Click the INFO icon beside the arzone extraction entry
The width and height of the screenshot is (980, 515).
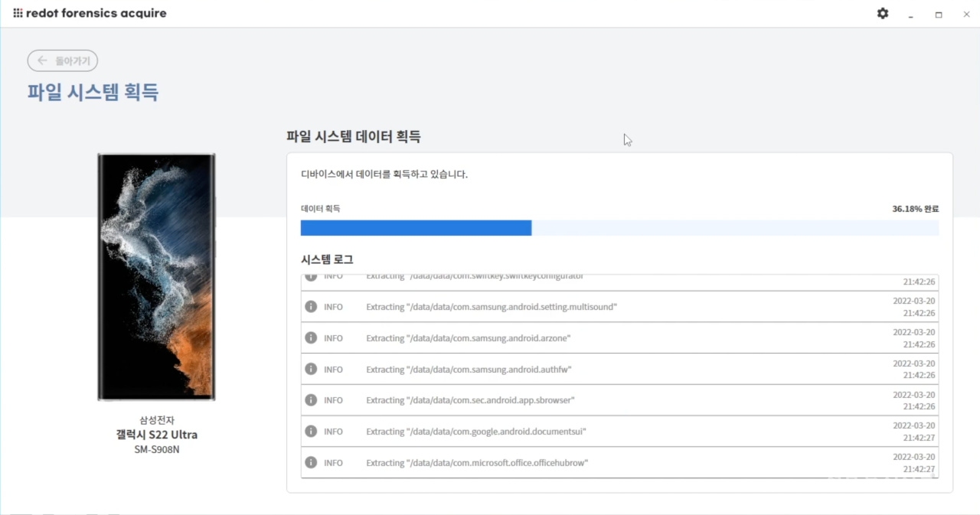[x=311, y=337]
